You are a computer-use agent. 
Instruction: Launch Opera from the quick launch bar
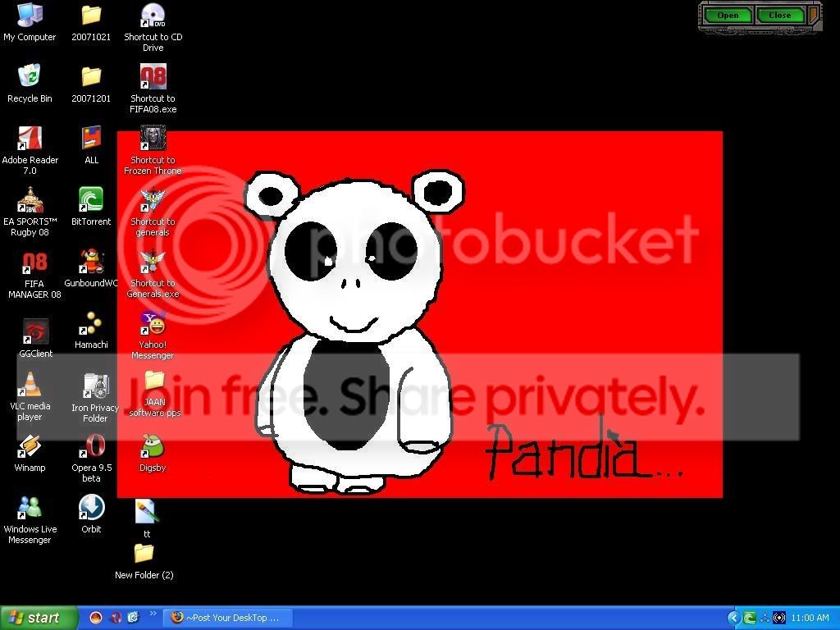click(x=115, y=618)
